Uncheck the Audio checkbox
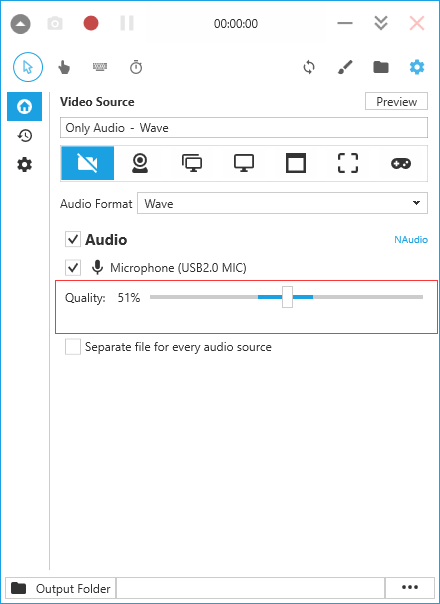Viewport: 440px width, 604px height. point(73,239)
